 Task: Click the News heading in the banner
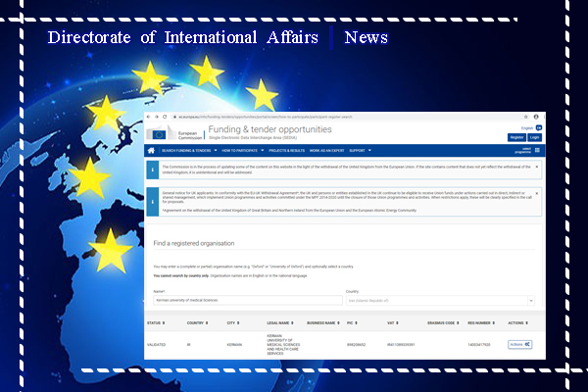point(366,37)
